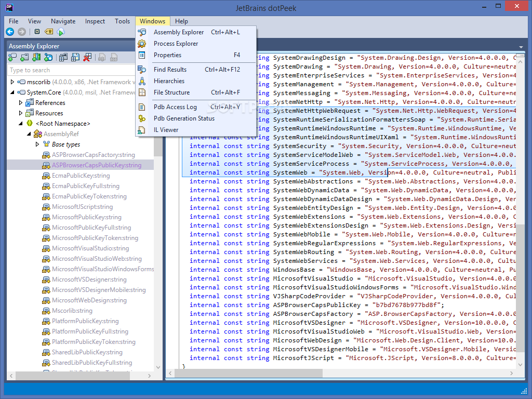Click the folder with grid assembly list icon
This screenshot has width=532, height=399.
(x=63, y=57)
